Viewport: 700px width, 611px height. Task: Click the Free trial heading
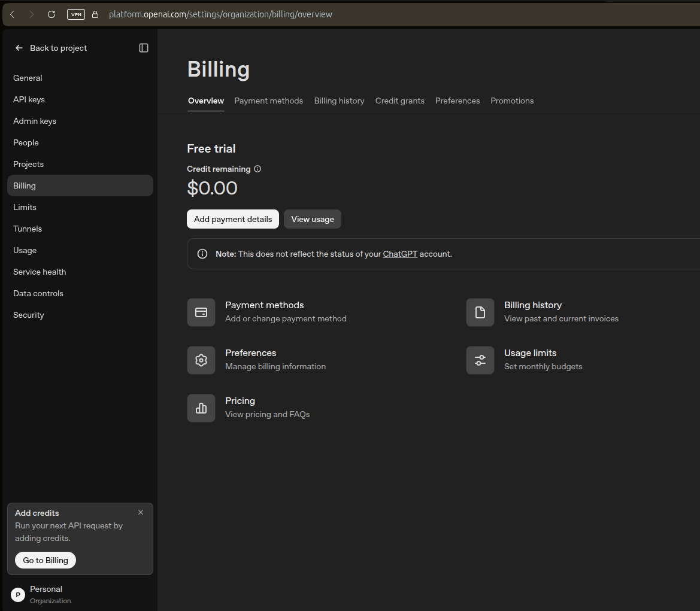coord(211,148)
